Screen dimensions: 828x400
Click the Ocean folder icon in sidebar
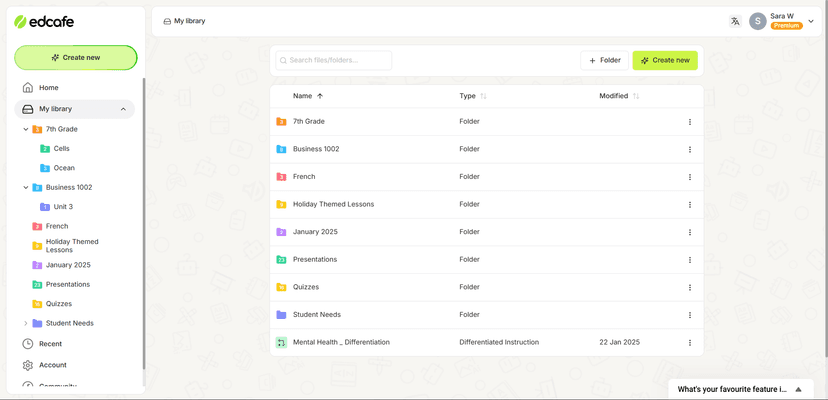pyautogui.click(x=45, y=168)
